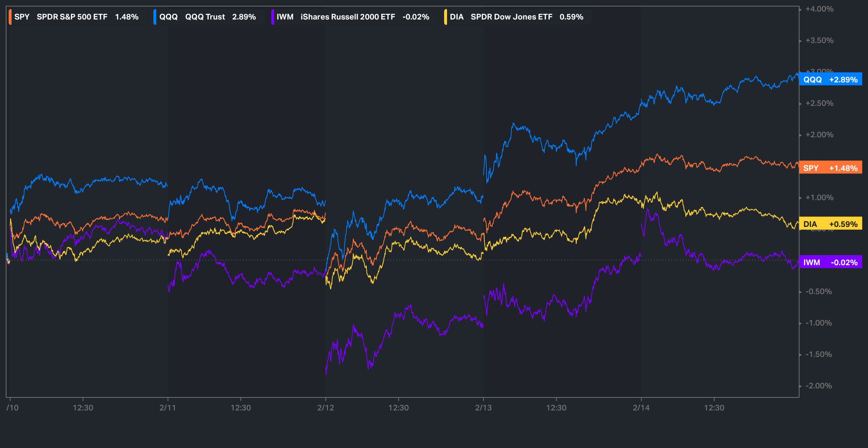Click the orange SPY +1.48% price tag
The image size is (868, 448).
click(x=830, y=168)
